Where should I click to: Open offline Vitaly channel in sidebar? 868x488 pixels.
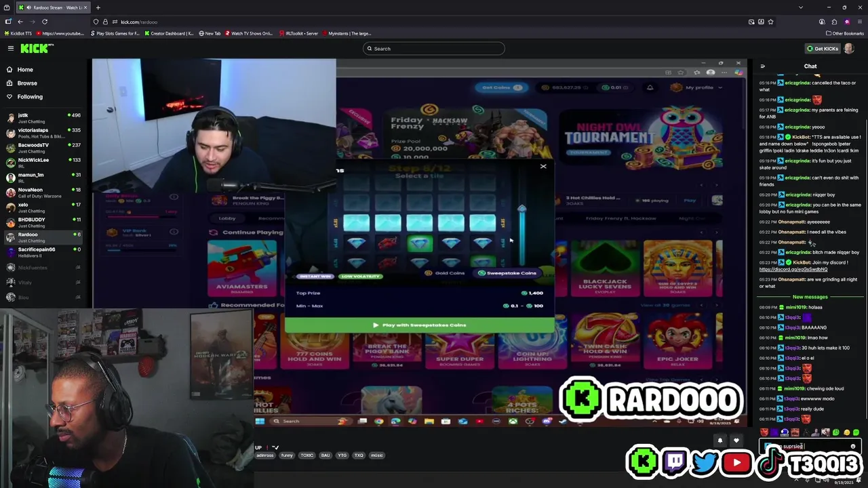[45, 283]
